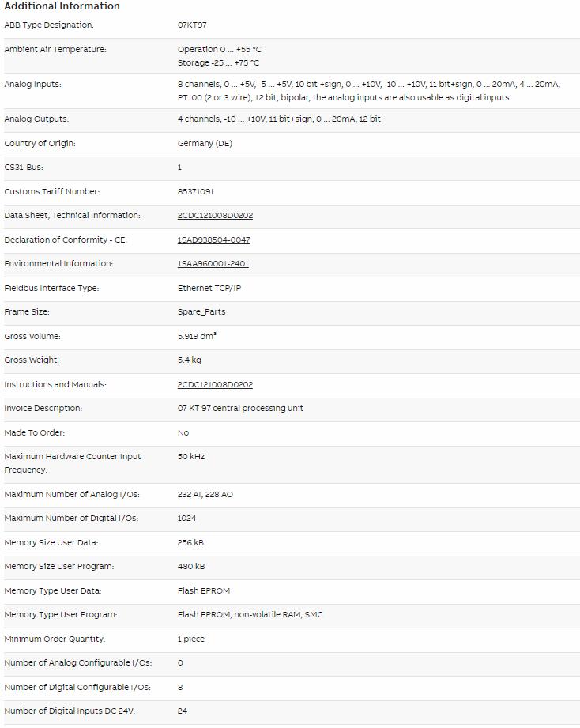Click the 50 kHz counter frequency value
The image size is (580, 728).
click(x=190, y=456)
